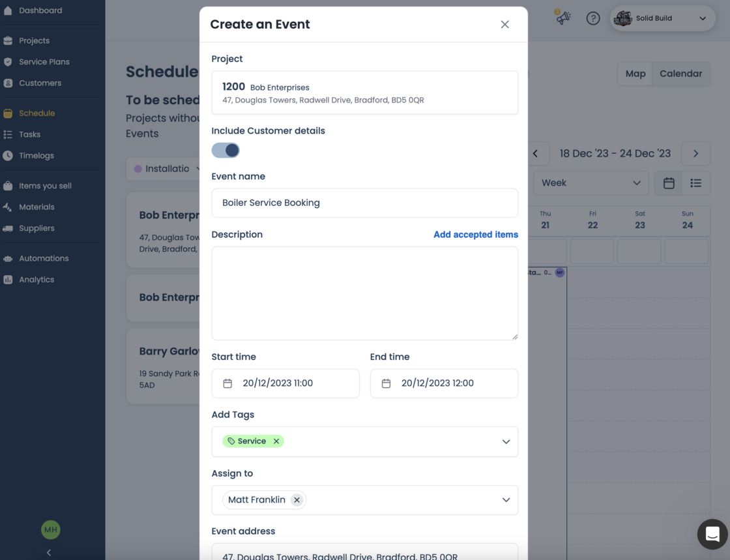Expand the Add Tags dropdown
The width and height of the screenshot is (730, 560).
tap(506, 441)
